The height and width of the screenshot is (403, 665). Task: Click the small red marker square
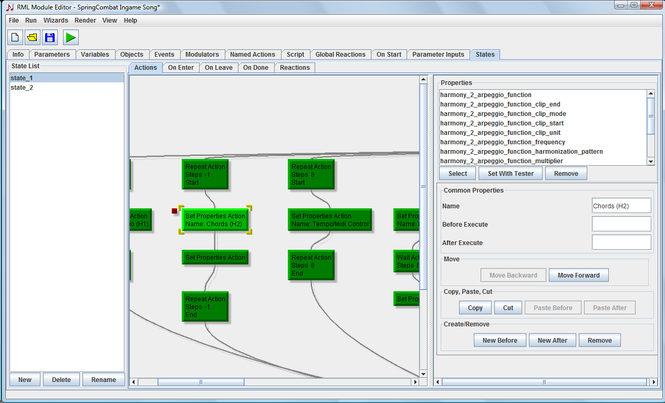(x=174, y=210)
